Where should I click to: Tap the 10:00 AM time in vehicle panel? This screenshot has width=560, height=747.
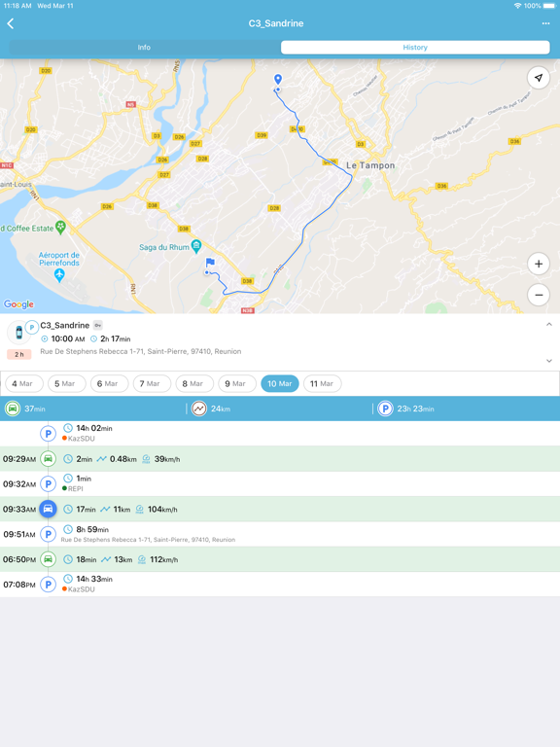tap(68, 338)
